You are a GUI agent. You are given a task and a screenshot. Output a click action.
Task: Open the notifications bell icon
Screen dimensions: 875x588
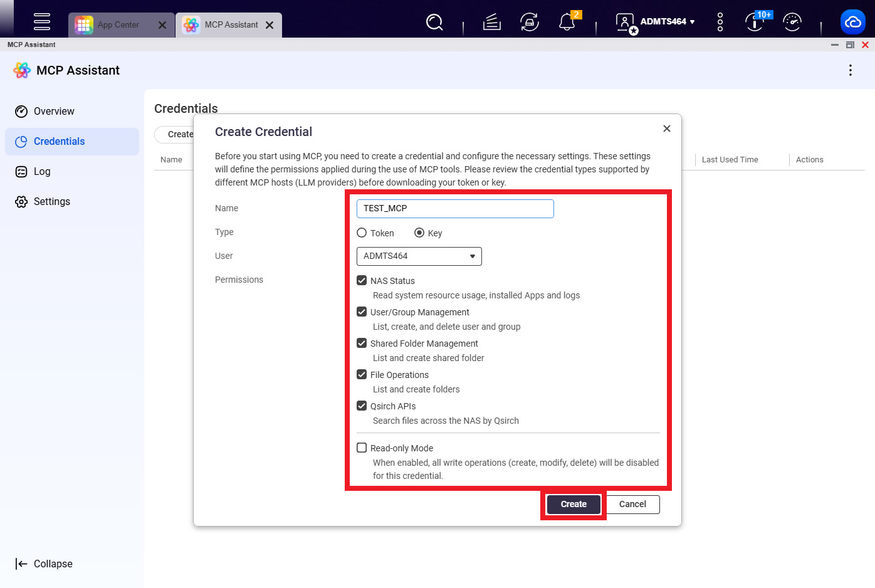click(x=567, y=23)
